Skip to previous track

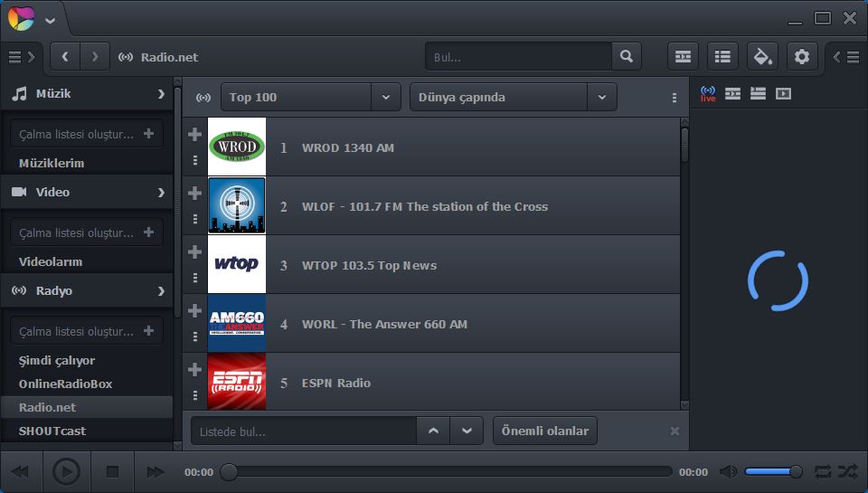tap(20, 472)
